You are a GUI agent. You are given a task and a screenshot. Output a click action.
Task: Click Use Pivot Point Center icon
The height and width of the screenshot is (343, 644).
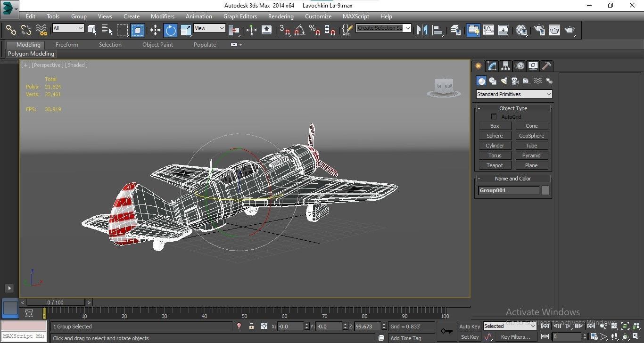234,30
